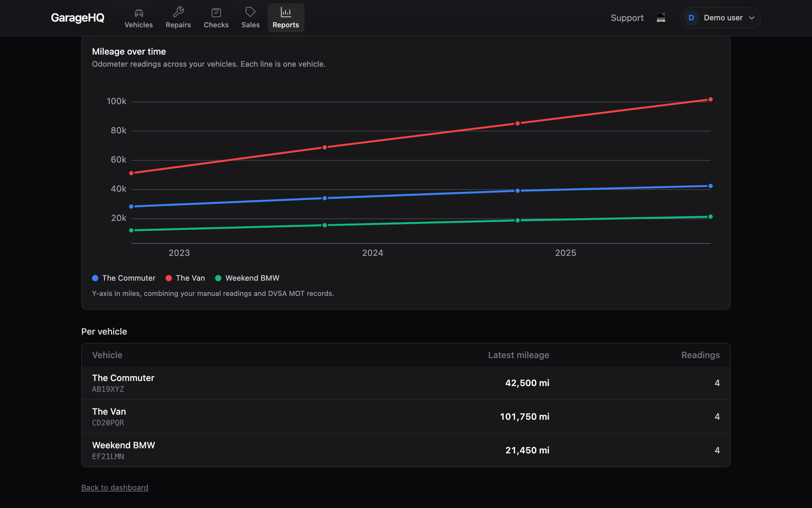The width and height of the screenshot is (812, 508).
Task: Click The Commuter blue legend swatch
Action: pyautogui.click(x=95, y=278)
